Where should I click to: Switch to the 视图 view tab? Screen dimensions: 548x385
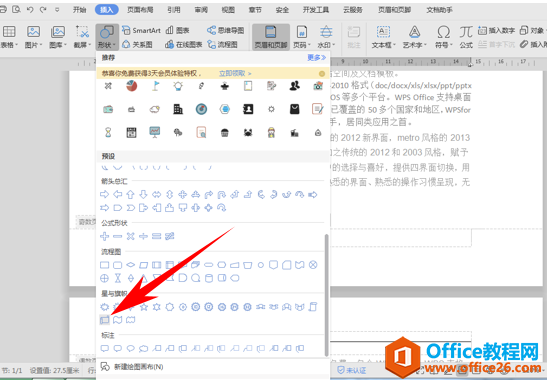(x=228, y=10)
